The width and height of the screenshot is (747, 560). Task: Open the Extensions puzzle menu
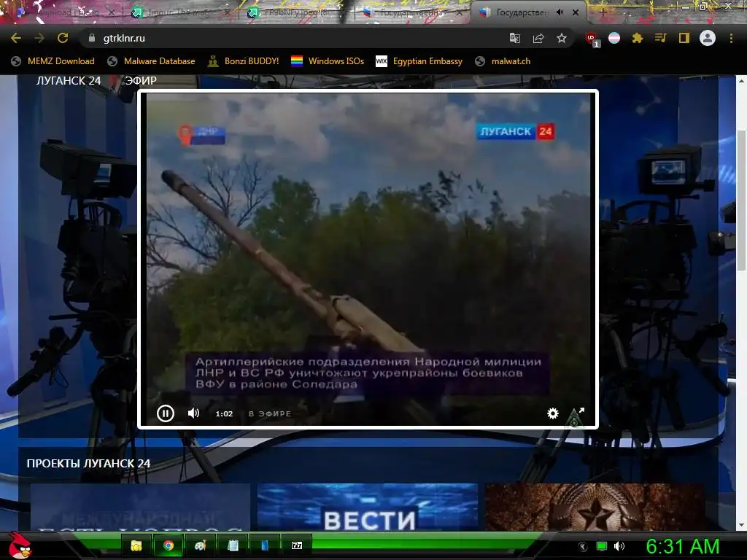pyautogui.click(x=638, y=38)
